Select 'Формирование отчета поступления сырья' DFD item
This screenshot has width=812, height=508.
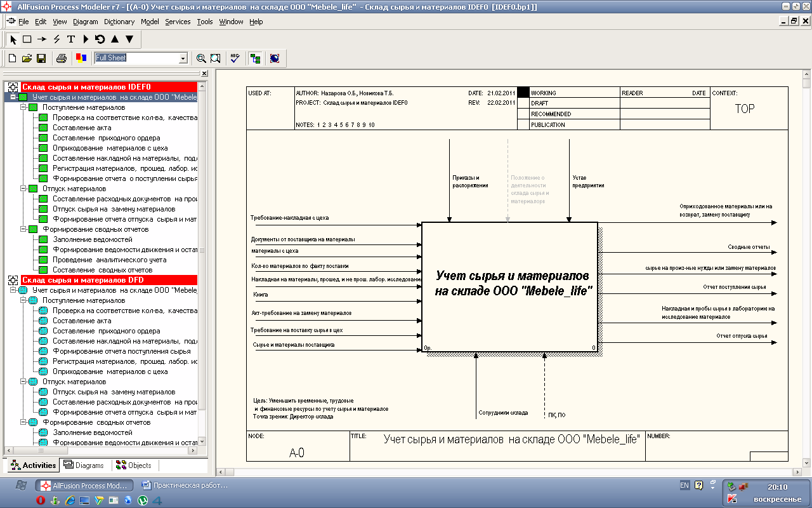click(x=121, y=351)
